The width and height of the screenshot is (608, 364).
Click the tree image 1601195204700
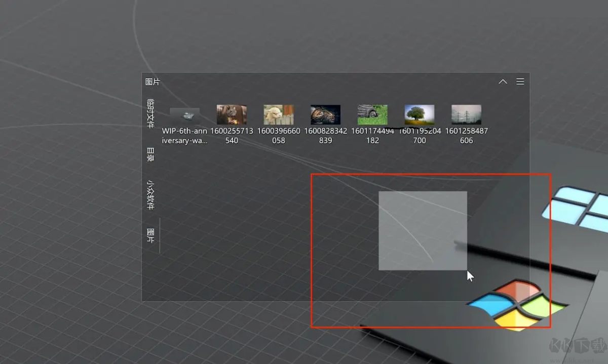point(420,115)
